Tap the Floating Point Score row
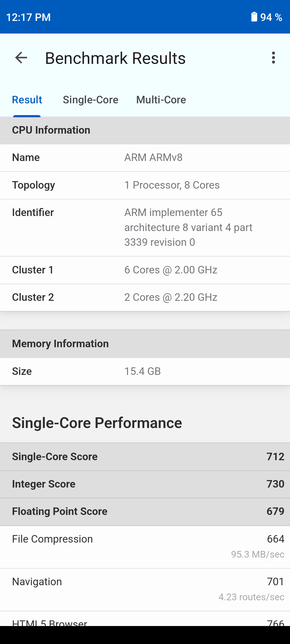The width and height of the screenshot is (290, 644). tap(145, 511)
